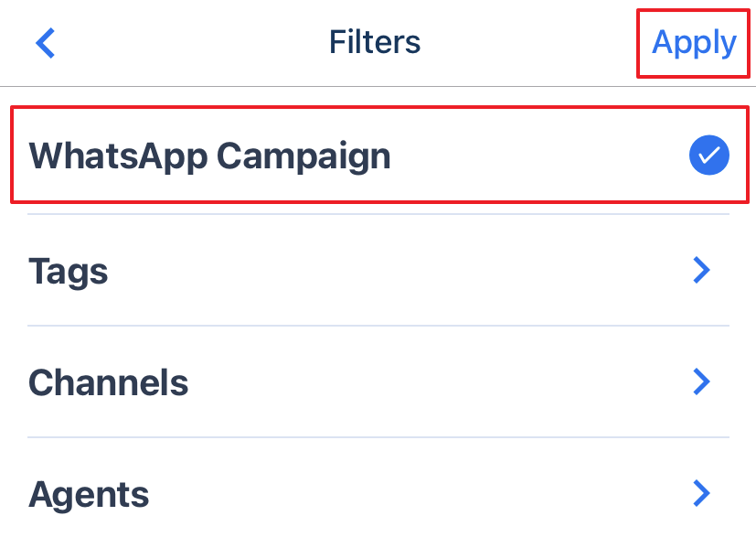Apply the selected filters
This screenshot has width=756, height=537.
click(x=693, y=43)
